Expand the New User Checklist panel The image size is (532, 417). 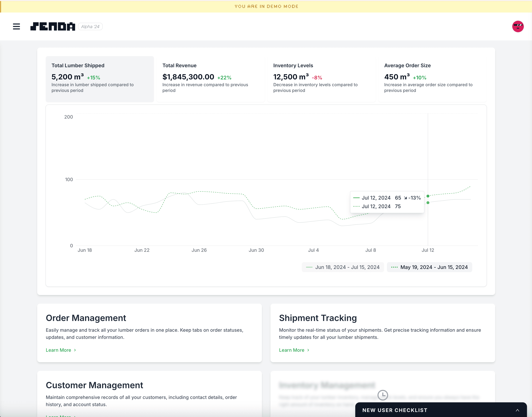click(441, 410)
